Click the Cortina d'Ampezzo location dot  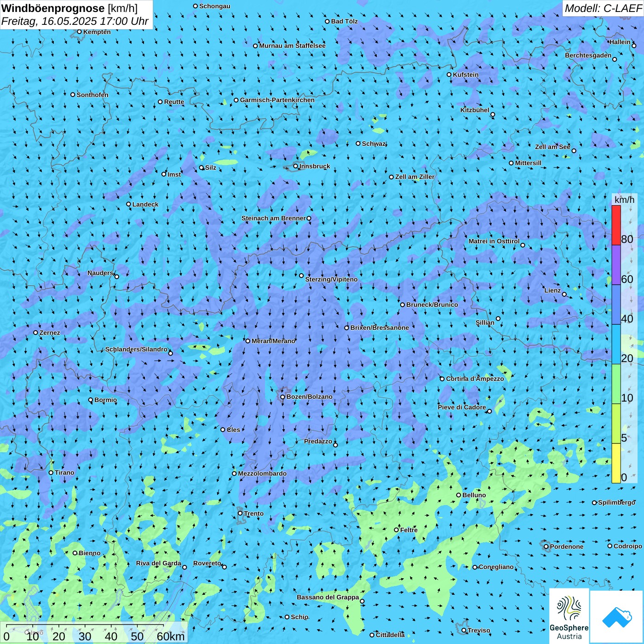tap(443, 379)
